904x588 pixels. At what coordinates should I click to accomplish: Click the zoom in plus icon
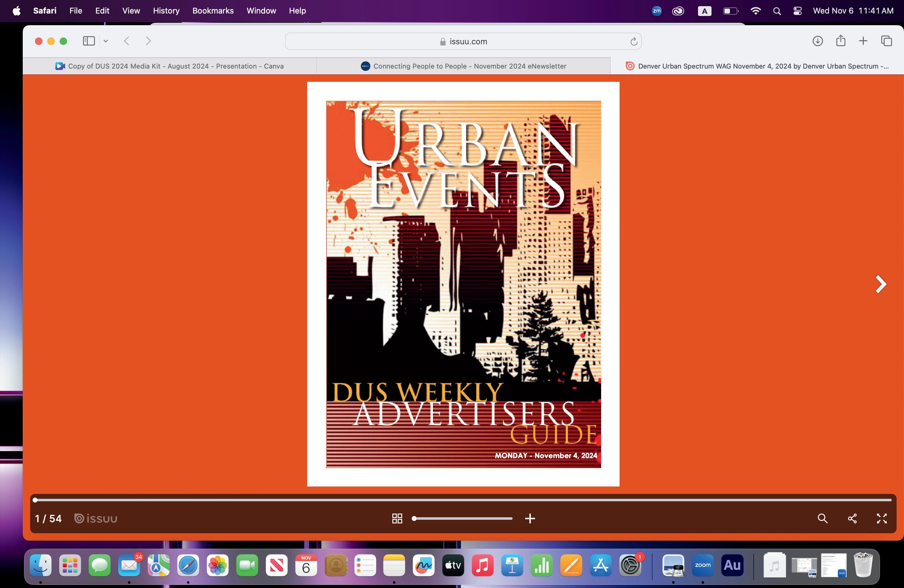tap(530, 518)
